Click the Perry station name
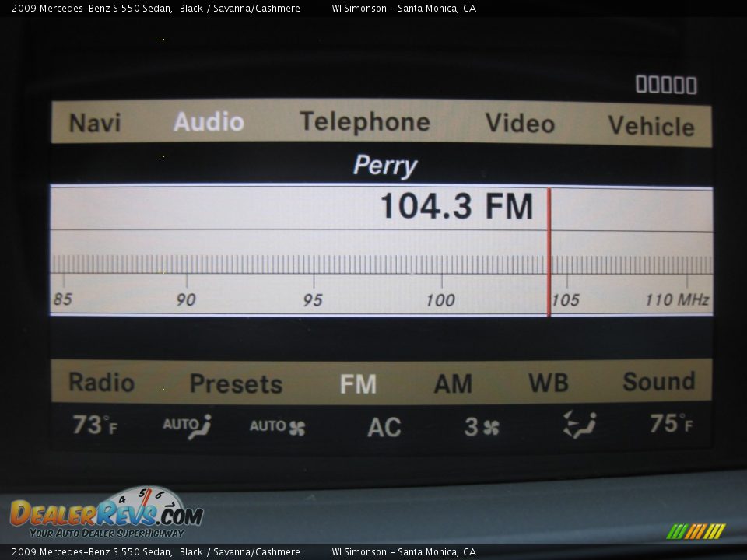 385,166
